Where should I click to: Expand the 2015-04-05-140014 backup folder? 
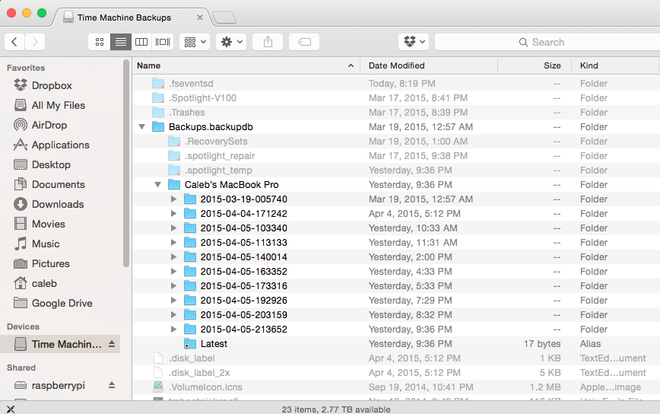tap(173, 257)
